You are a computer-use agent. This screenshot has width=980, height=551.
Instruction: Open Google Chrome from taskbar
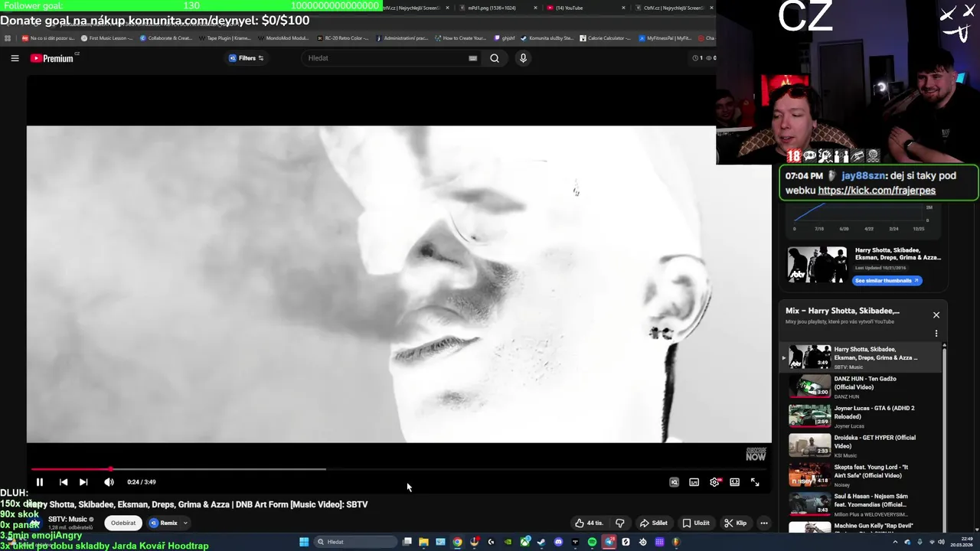457,542
